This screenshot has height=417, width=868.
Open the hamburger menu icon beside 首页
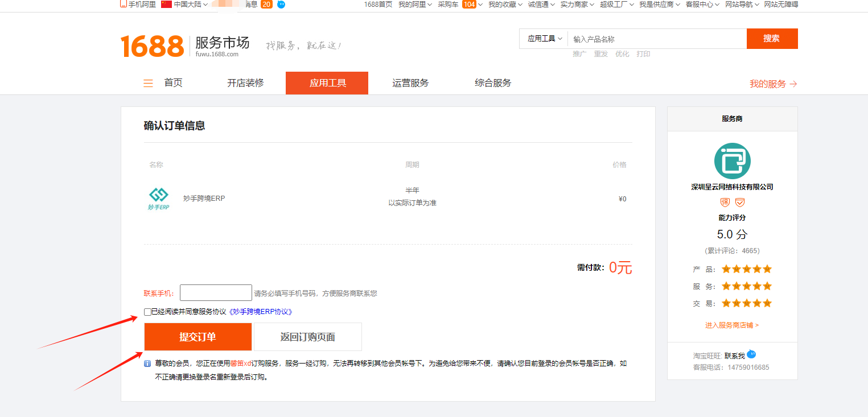148,84
